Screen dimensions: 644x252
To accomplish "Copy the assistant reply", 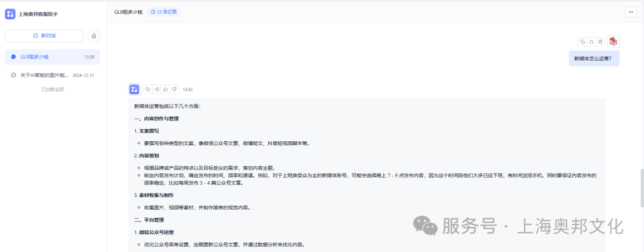I will pos(148,89).
